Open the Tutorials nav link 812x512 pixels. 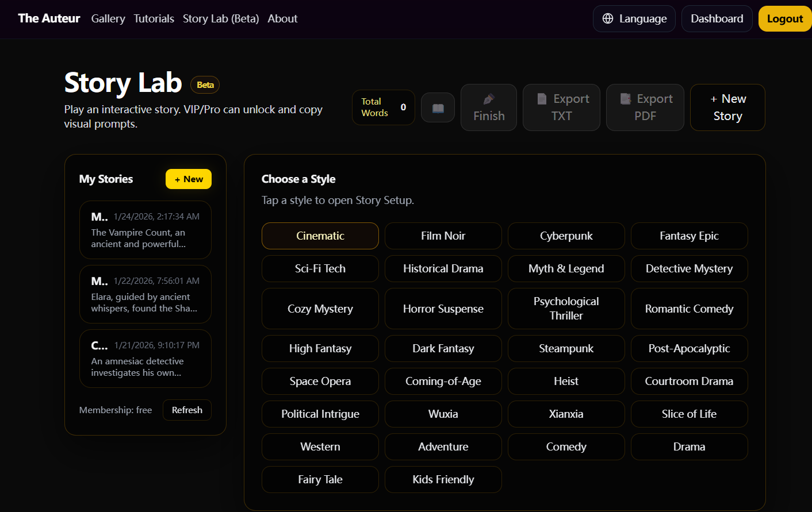[x=154, y=18]
